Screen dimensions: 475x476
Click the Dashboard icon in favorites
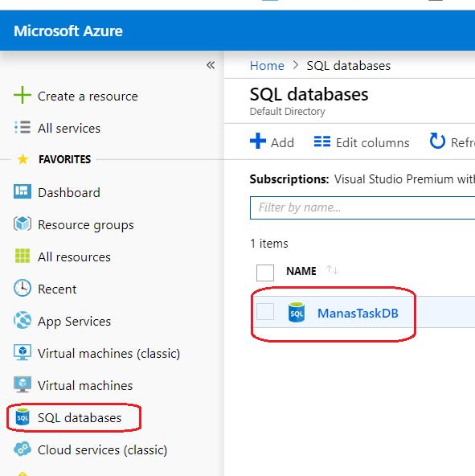point(23,191)
